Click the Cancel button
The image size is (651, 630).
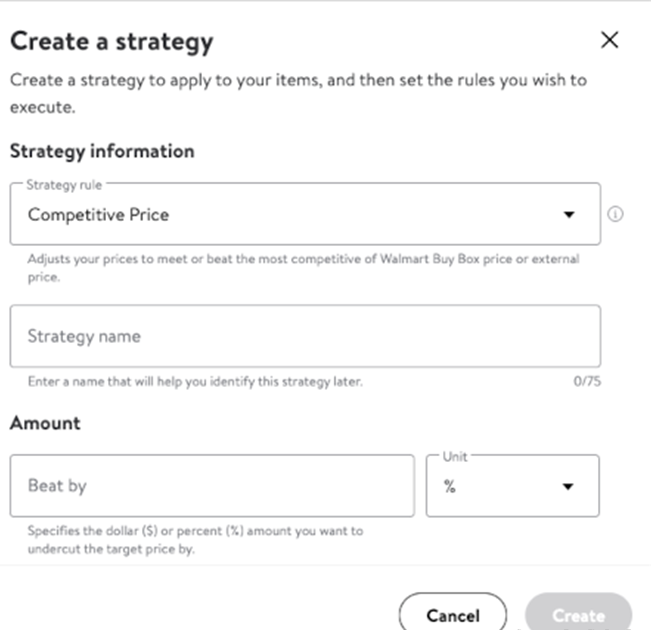pyautogui.click(x=453, y=615)
